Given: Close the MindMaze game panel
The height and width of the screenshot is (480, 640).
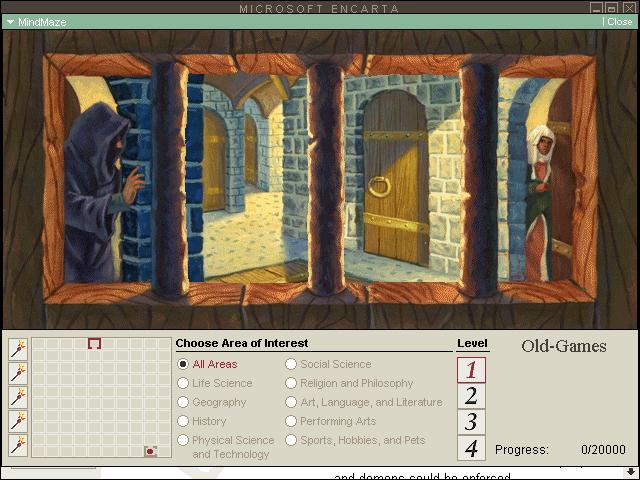Looking at the screenshot, I should click(619, 21).
